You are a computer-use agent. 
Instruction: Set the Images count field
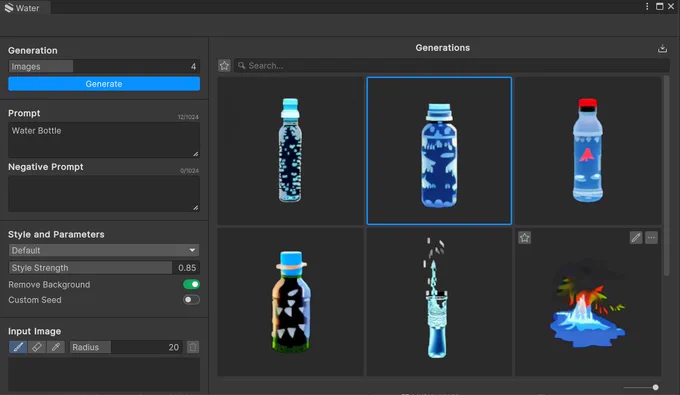coord(104,66)
